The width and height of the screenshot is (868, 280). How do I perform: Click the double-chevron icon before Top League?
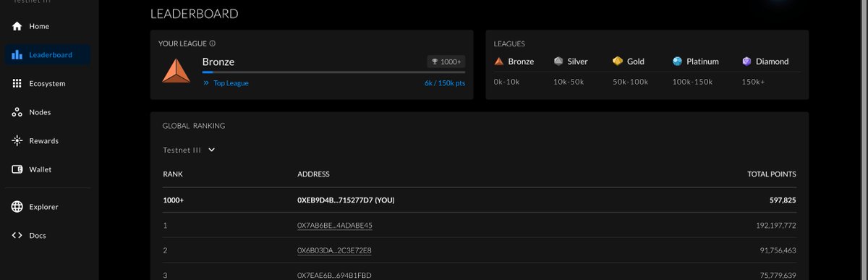pos(206,83)
